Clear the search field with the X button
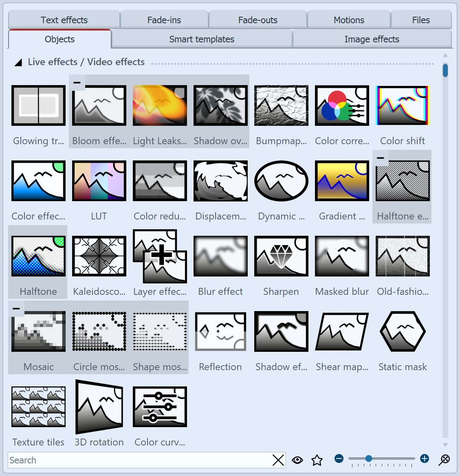Image resolution: width=460 pixels, height=476 pixels. coord(278,460)
